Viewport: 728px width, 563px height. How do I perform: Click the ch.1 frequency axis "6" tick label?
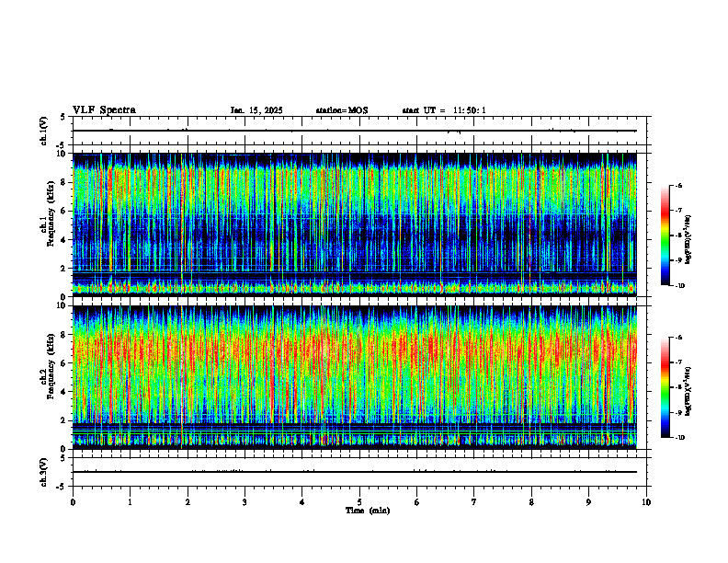point(63,211)
